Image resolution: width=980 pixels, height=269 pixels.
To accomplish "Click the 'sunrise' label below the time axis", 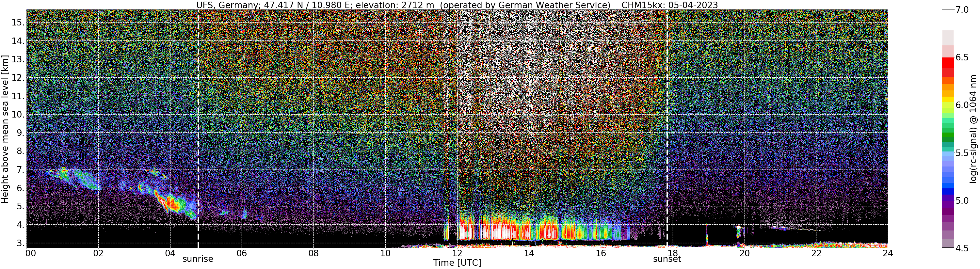I will pos(198,259).
